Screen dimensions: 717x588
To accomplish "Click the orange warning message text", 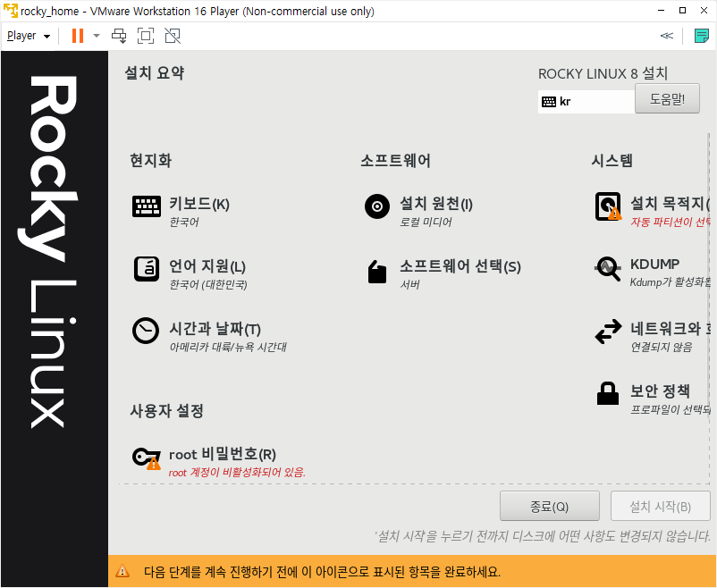I will click(323, 572).
